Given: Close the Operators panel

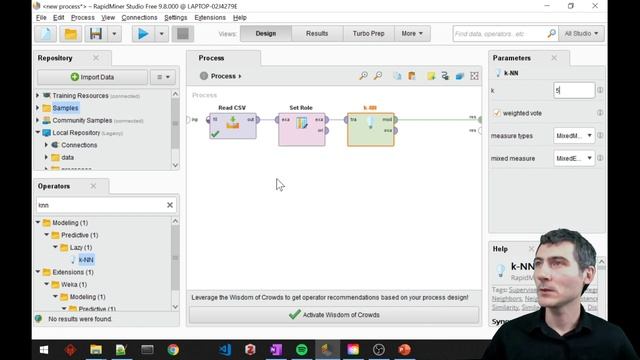Looking at the screenshot, I should click(x=93, y=186).
